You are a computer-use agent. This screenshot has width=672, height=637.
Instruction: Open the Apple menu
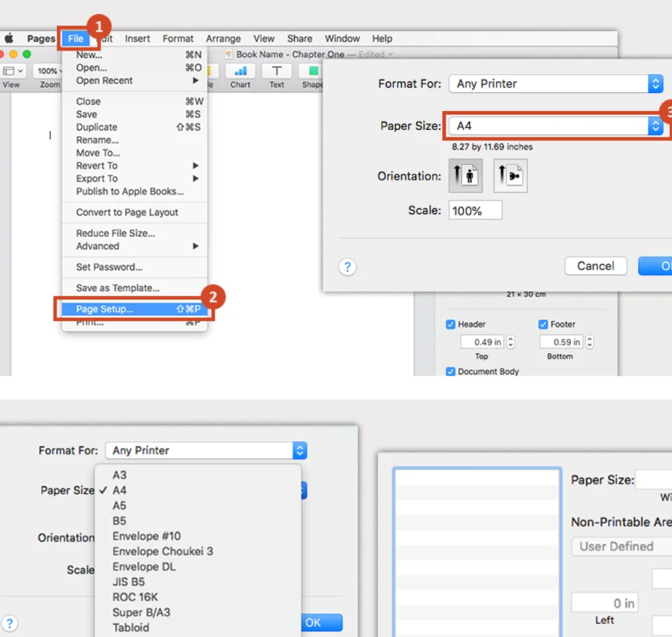[9, 38]
